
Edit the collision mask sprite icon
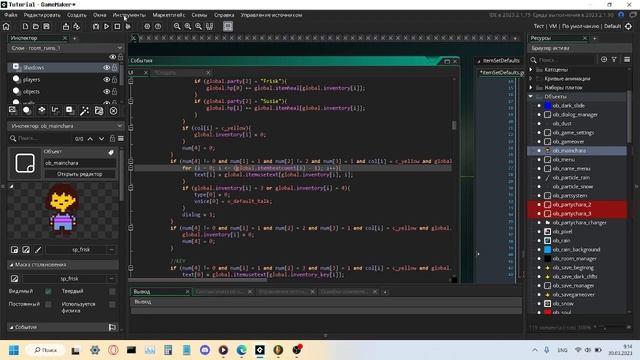click(x=14, y=279)
